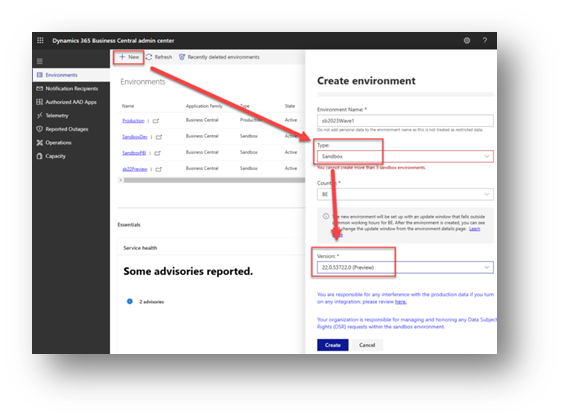This screenshot has width=562, height=419.
Task: Open settings gear in the header
Action: pos(467,41)
